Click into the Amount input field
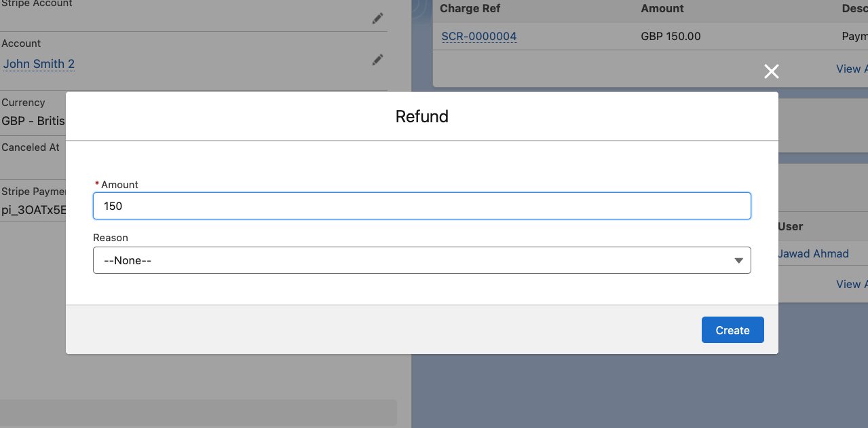This screenshot has width=868, height=428. click(421, 206)
